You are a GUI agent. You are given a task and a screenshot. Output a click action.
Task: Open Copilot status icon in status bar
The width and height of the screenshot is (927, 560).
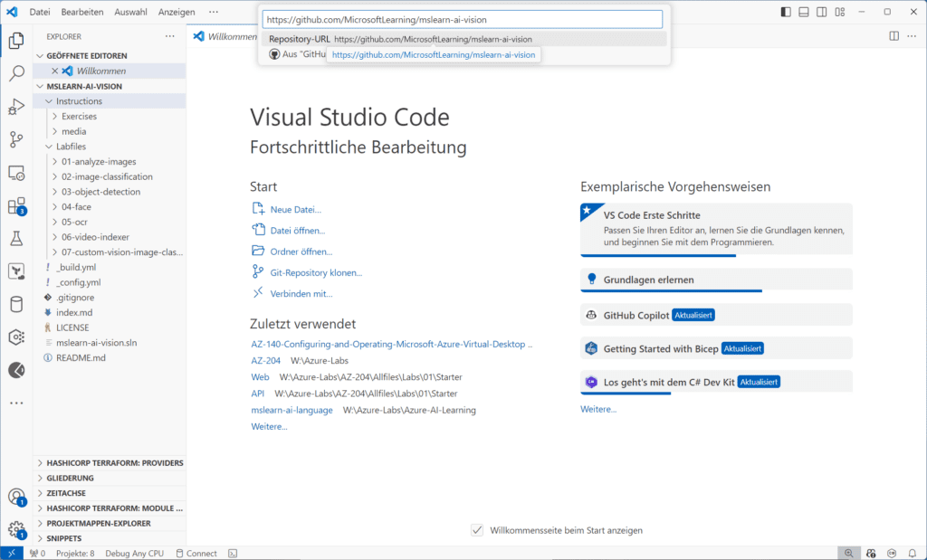coord(871,554)
